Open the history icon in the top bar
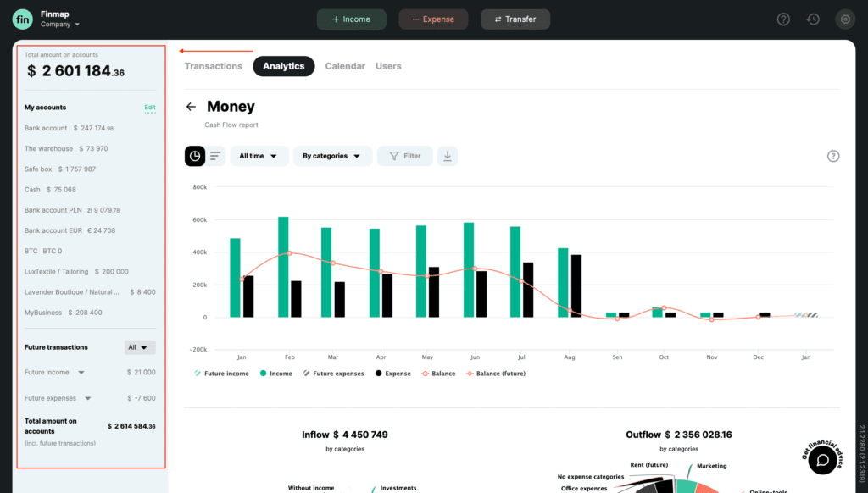 click(x=814, y=19)
